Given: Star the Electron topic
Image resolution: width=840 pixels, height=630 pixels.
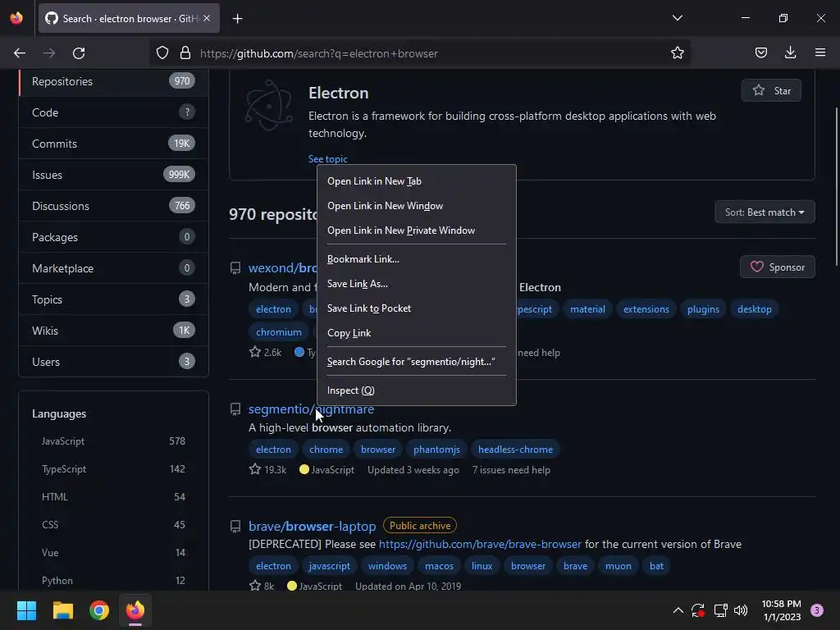Looking at the screenshot, I should coord(771,90).
